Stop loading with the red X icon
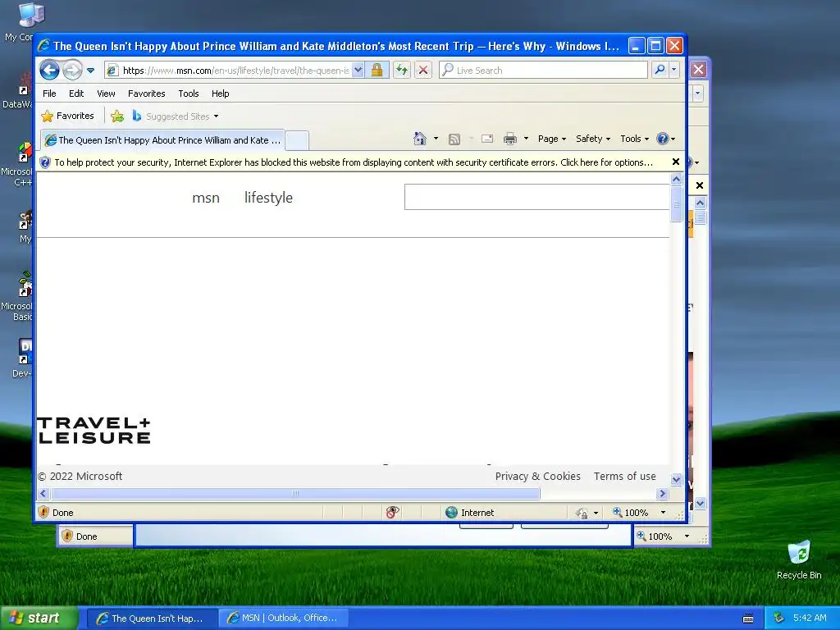840x630 pixels. pyautogui.click(x=423, y=71)
